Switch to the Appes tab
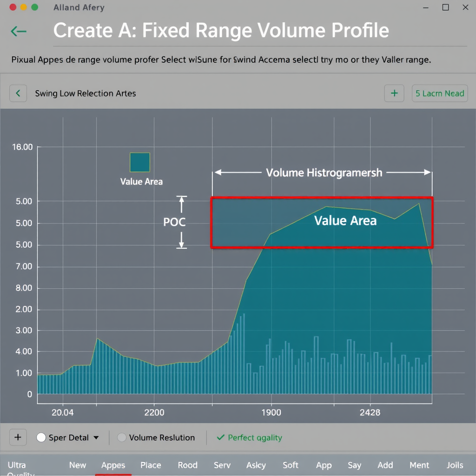476x476 pixels. pyautogui.click(x=113, y=465)
